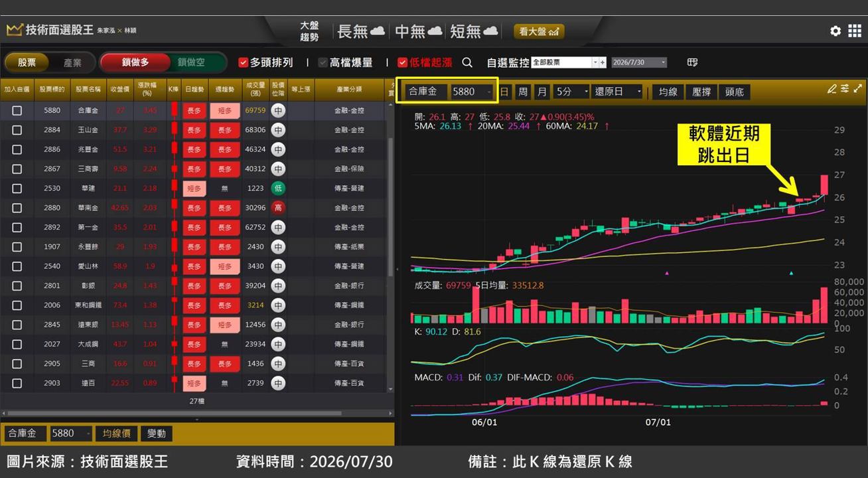
Task: Switch to 產業 tab
Action: point(72,62)
